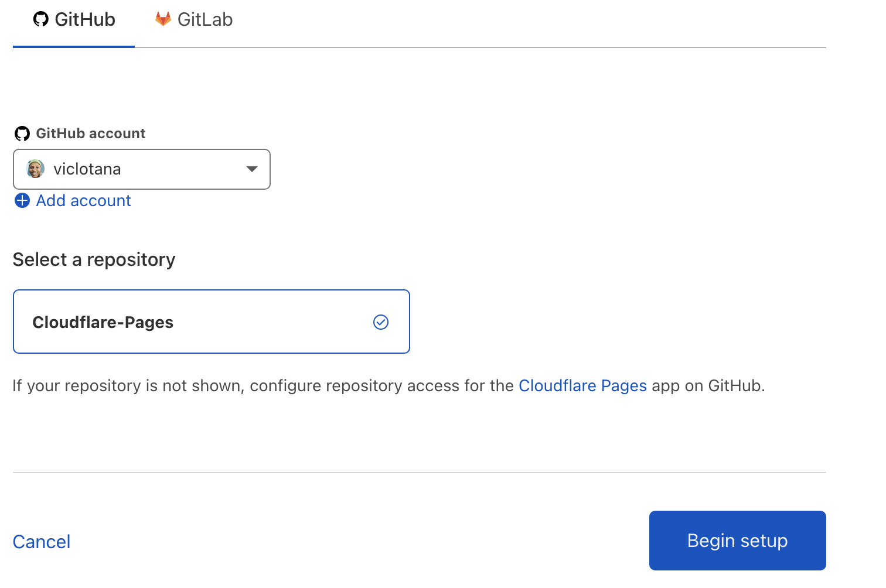Switch to the GitLab tab
The height and width of the screenshot is (588, 886).
(194, 20)
